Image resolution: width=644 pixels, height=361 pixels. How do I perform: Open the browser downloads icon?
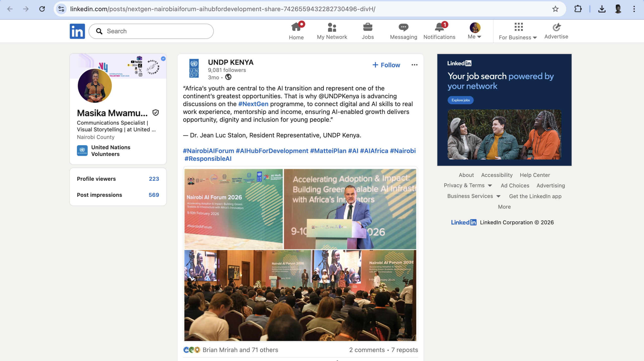[x=601, y=9]
